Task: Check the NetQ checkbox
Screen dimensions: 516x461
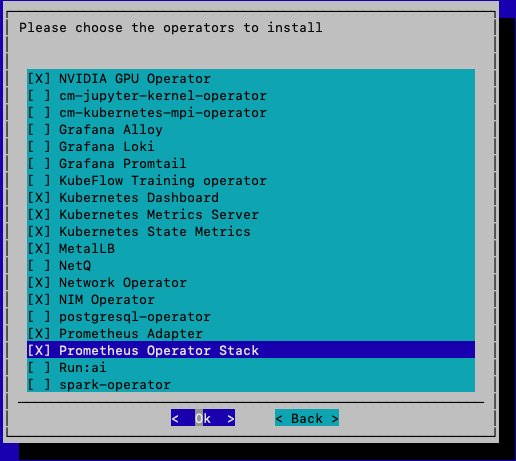Action: pyautogui.click(x=39, y=266)
